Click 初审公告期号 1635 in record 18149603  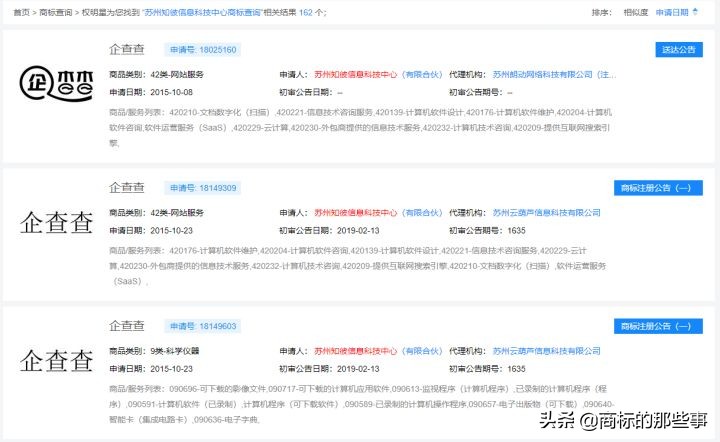(x=516, y=369)
